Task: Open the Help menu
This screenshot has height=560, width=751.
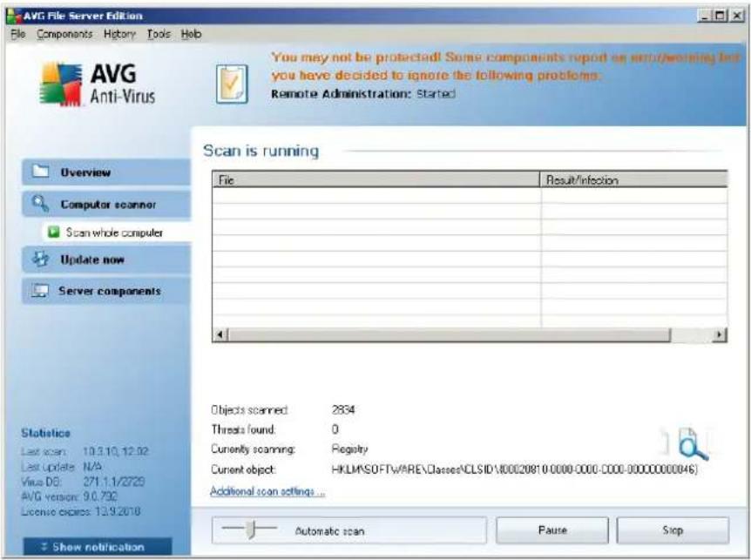Action: [x=191, y=34]
